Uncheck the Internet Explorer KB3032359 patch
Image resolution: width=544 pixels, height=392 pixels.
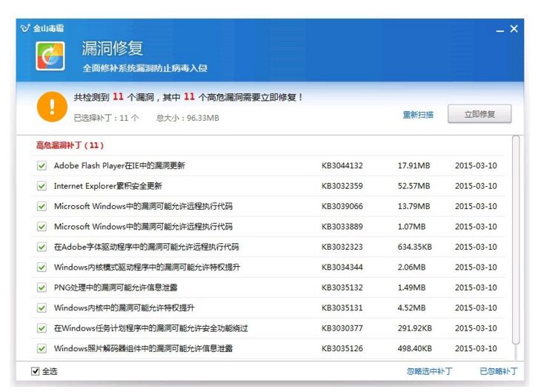(42, 186)
